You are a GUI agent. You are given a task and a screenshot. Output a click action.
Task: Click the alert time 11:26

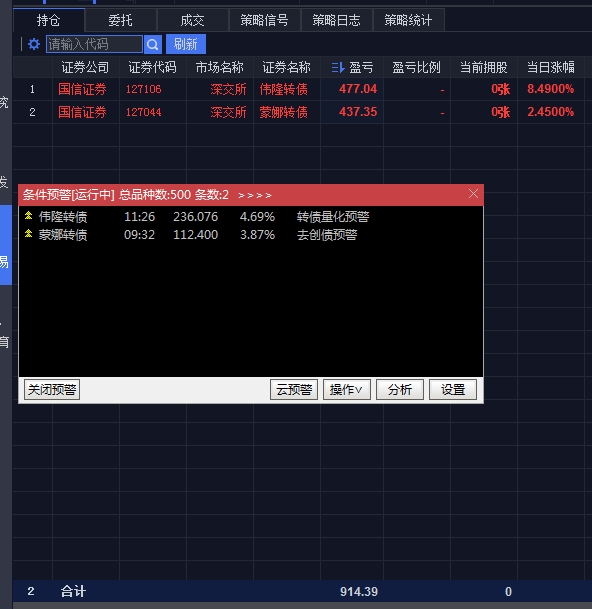click(139, 216)
